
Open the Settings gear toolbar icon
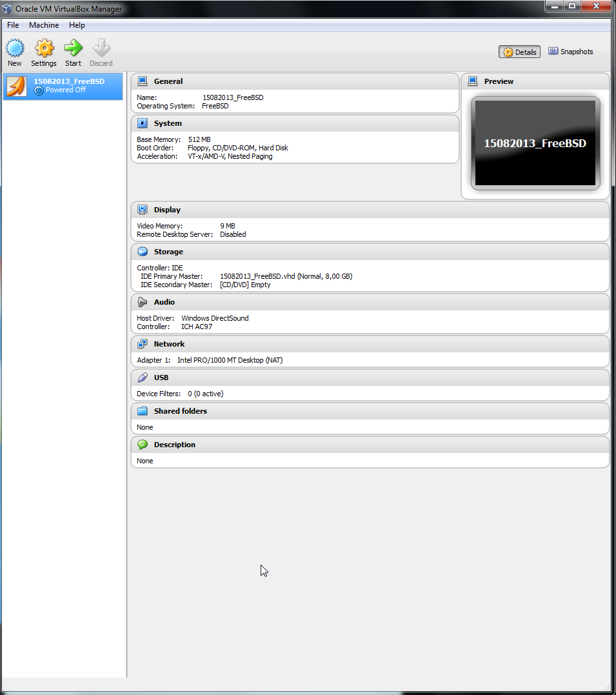tap(44, 48)
